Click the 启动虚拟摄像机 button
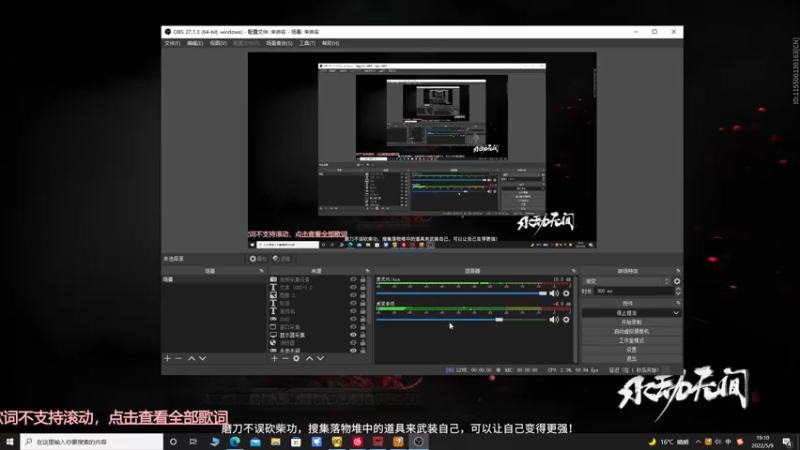 [632, 331]
